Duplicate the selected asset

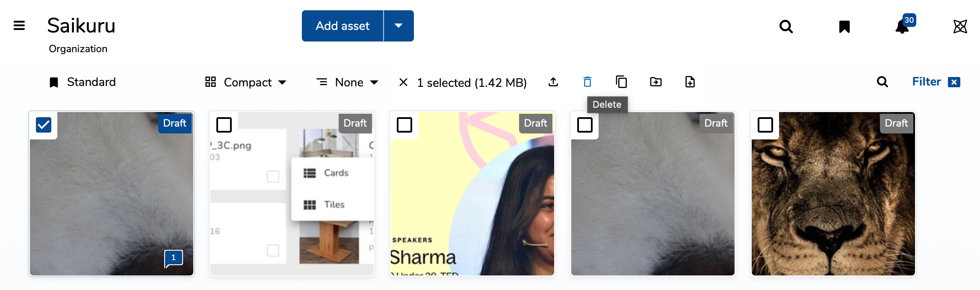click(621, 82)
